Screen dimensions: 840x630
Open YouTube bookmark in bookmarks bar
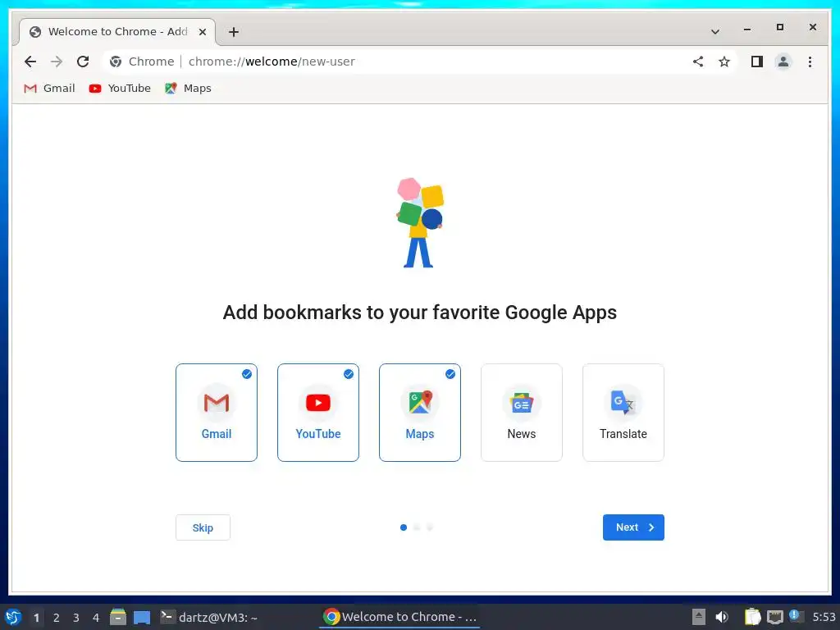[x=120, y=89]
